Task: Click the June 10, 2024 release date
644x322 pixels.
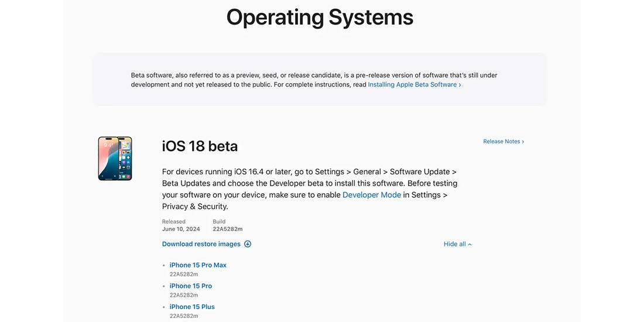Action: (x=181, y=229)
